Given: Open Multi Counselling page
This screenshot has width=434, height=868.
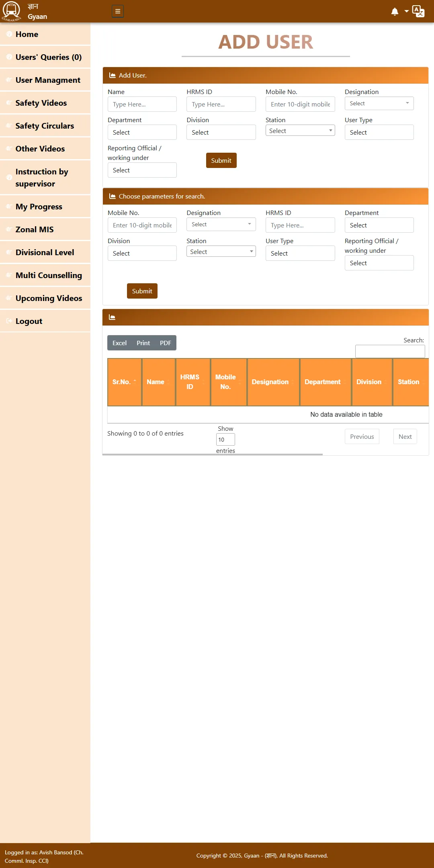Looking at the screenshot, I should [45, 275].
